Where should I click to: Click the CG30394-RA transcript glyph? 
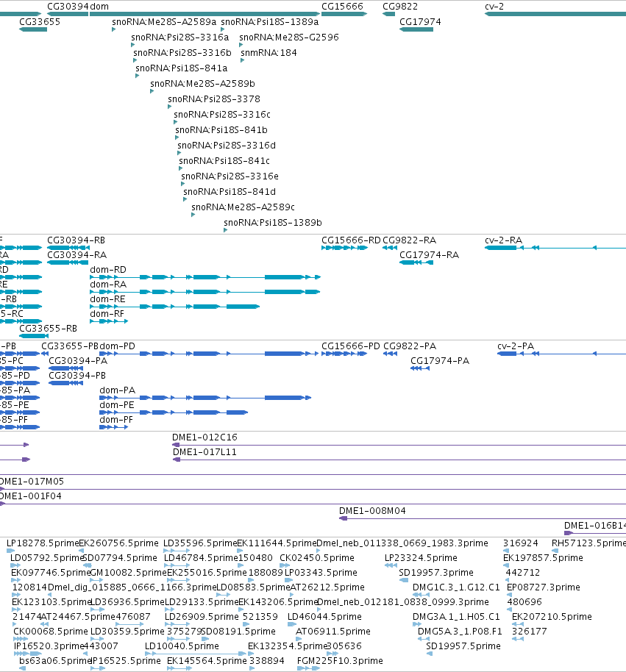[x=68, y=262]
